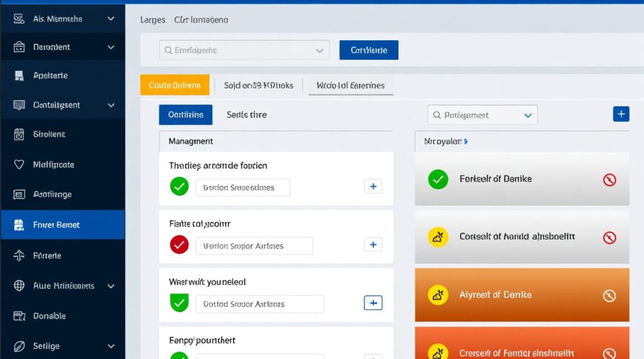Click the white prohibit icon on orange Atyreelf card
The image size is (644, 359).
pos(609,296)
